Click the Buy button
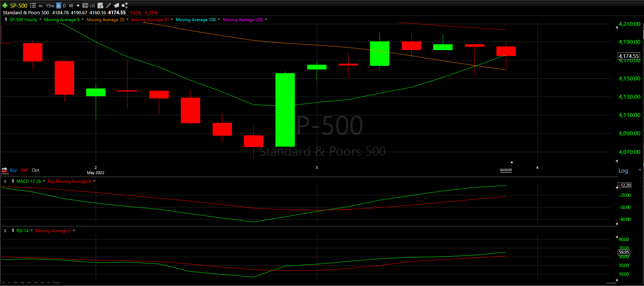644x286 pixels. coord(13,170)
